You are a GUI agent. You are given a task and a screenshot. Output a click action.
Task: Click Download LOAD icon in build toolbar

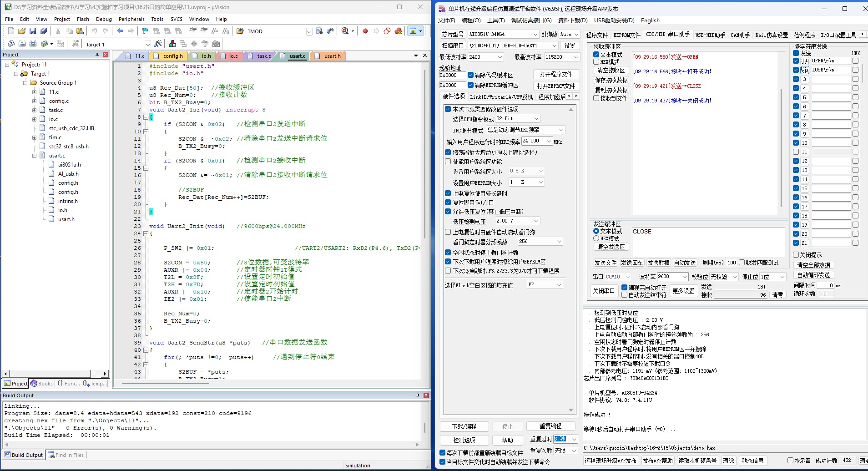click(75, 44)
